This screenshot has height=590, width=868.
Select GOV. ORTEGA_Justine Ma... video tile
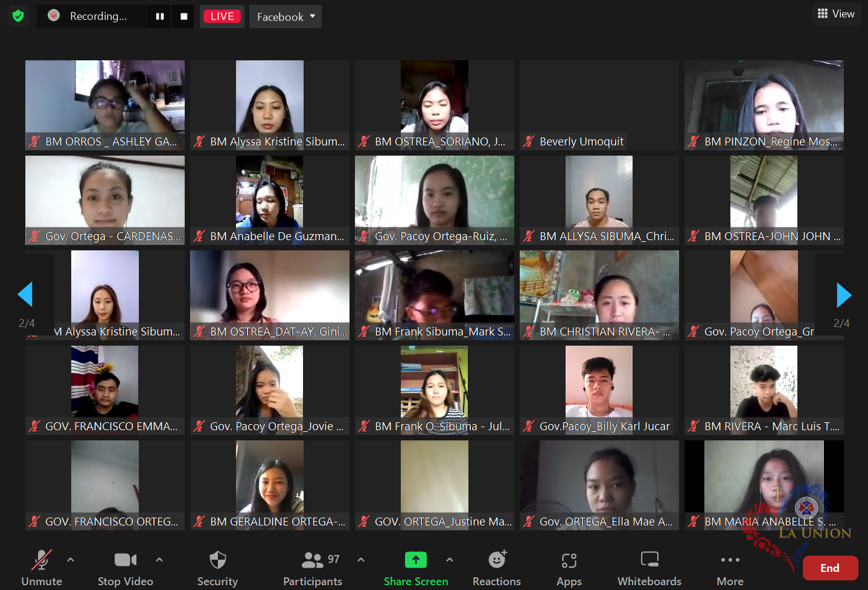(x=435, y=485)
